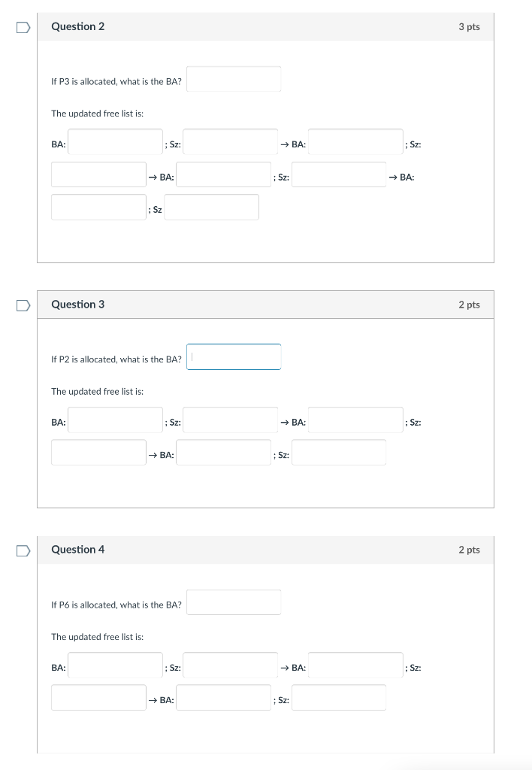The width and height of the screenshot is (532, 770).
Task: Click Question 2's first free-list BA field
Action: 115,142
